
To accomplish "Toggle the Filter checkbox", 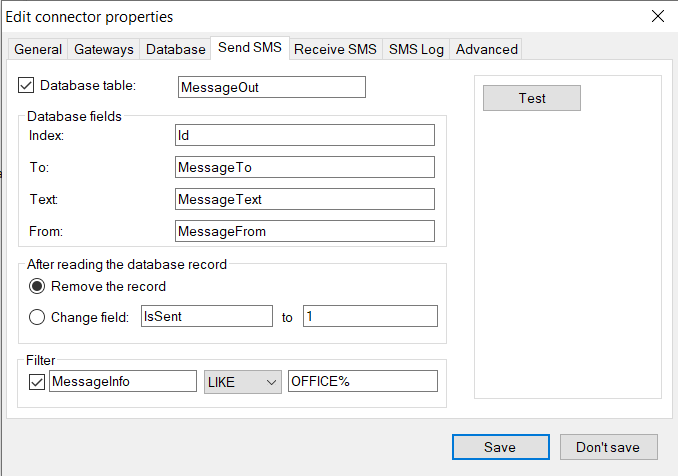I will 37,382.
